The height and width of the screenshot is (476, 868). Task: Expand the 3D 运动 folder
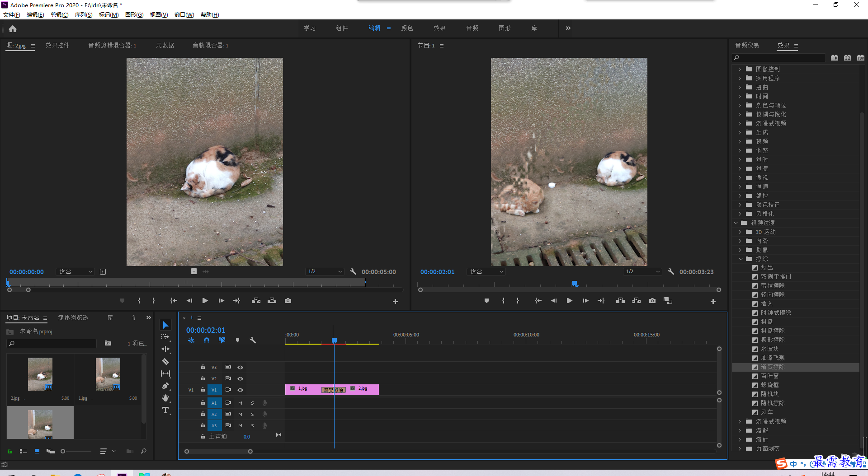tap(740, 232)
